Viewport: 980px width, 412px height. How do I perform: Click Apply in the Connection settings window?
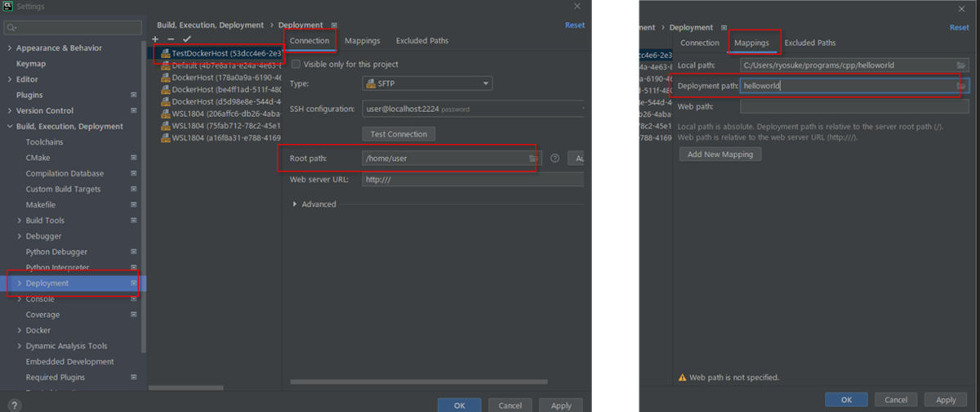click(561, 405)
